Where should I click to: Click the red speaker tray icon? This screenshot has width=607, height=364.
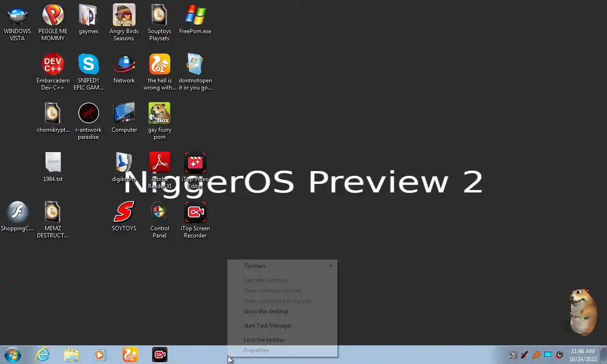tap(560, 355)
